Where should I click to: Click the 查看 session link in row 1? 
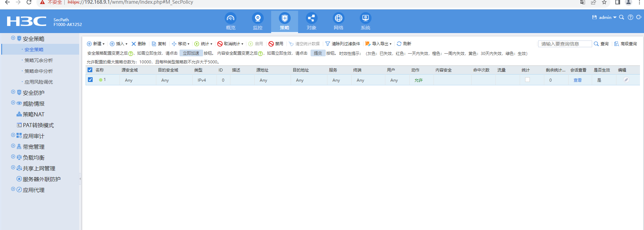577,80
